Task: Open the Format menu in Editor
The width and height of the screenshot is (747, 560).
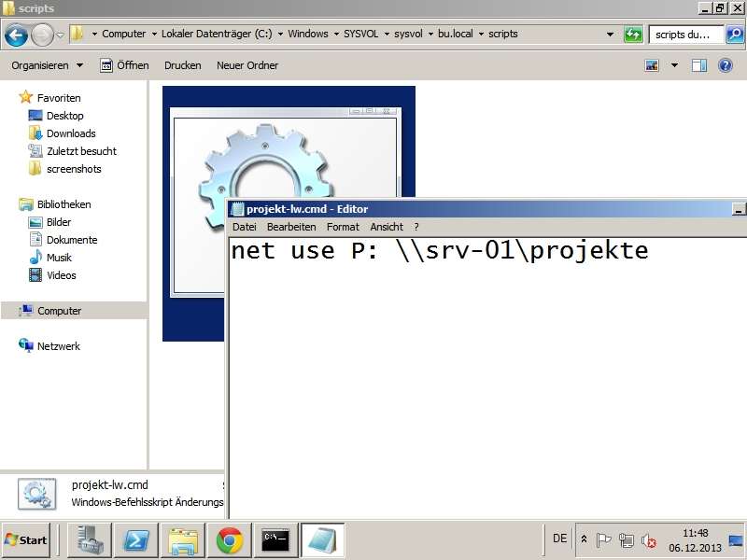Action: (x=343, y=227)
